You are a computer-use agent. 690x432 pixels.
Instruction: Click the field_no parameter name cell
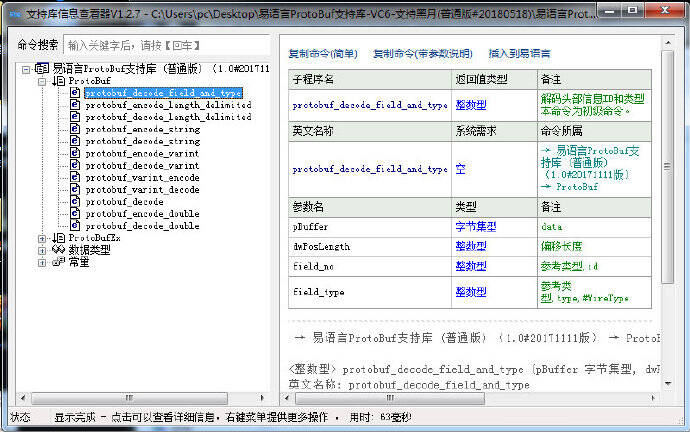click(370, 266)
